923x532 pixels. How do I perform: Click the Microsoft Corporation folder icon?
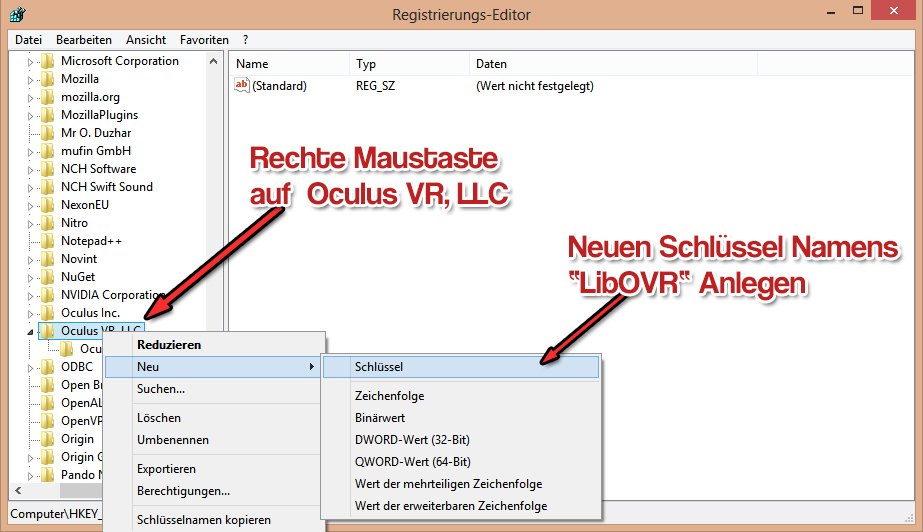tap(48, 61)
